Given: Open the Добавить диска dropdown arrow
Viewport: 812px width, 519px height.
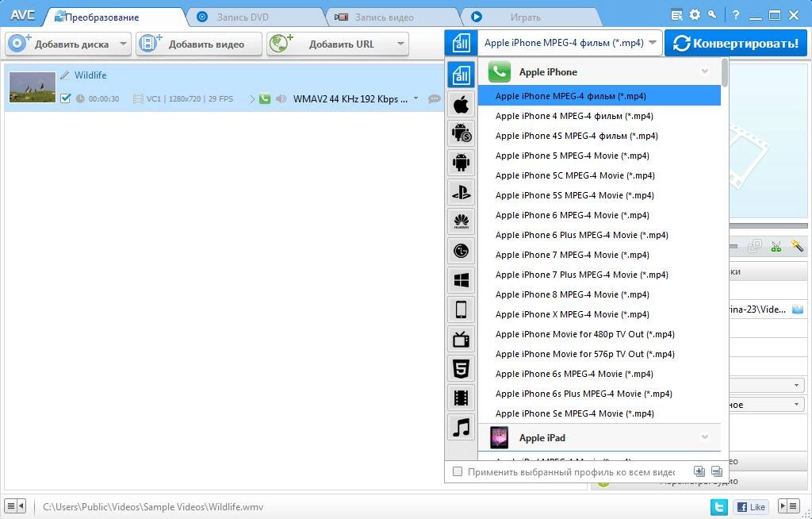Looking at the screenshot, I should [x=123, y=44].
